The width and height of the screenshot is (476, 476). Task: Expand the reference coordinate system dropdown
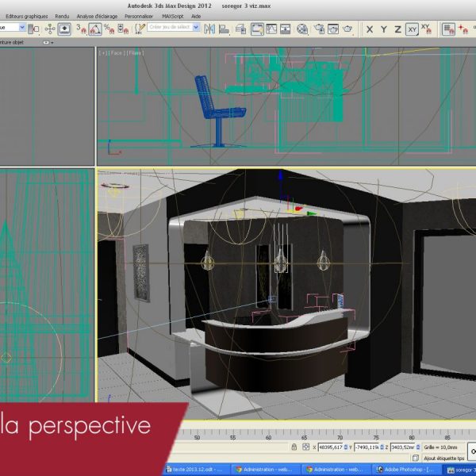coord(24,29)
